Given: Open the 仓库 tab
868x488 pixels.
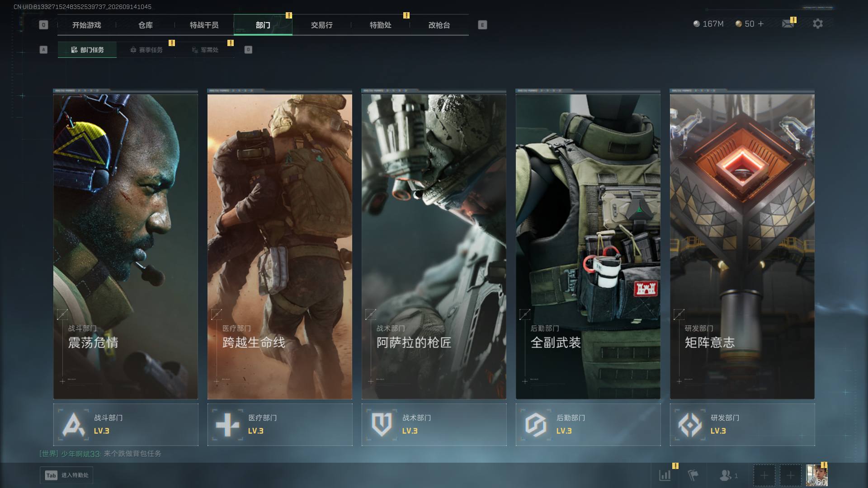Looking at the screenshot, I should pos(146,25).
